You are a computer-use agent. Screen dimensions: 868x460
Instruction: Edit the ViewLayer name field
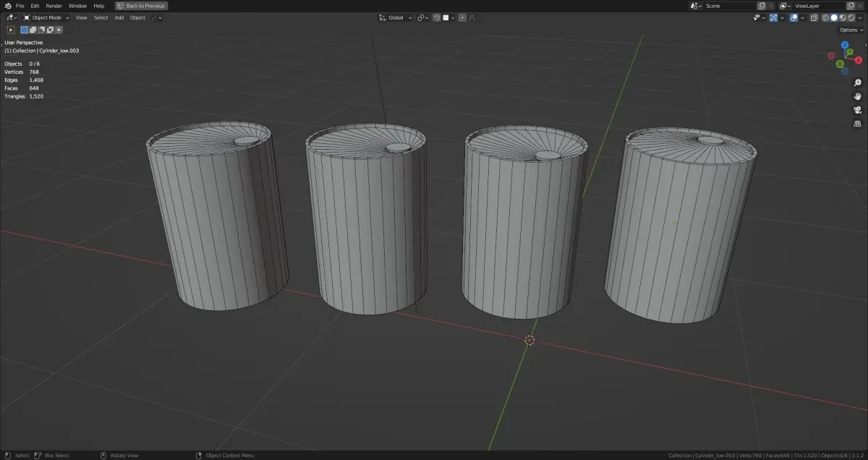(x=818, y=6)
